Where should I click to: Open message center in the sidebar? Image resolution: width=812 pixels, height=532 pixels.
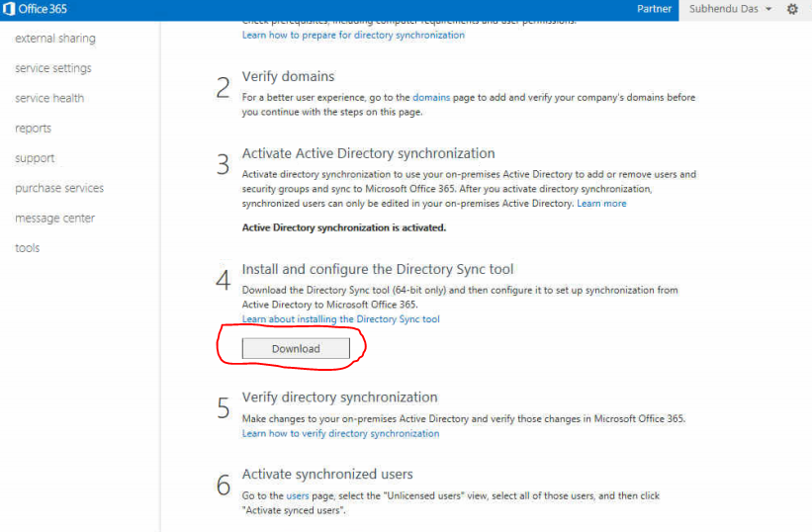55,219
